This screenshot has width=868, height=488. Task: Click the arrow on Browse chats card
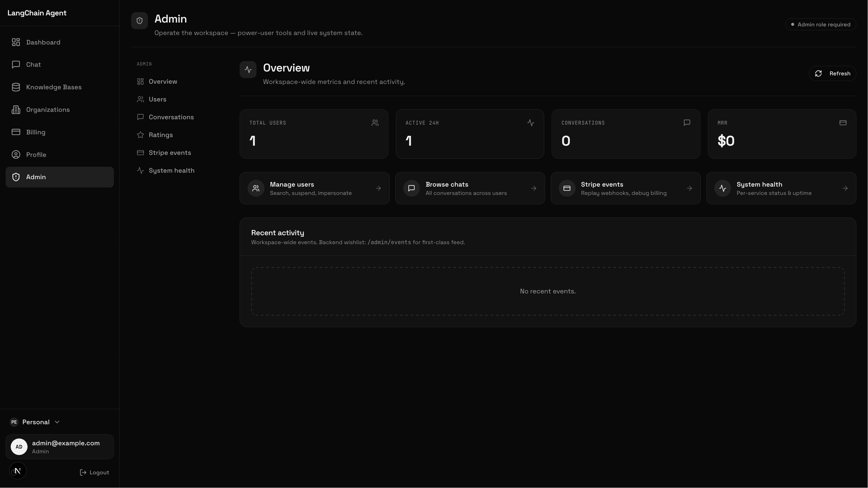click(534, 188)
